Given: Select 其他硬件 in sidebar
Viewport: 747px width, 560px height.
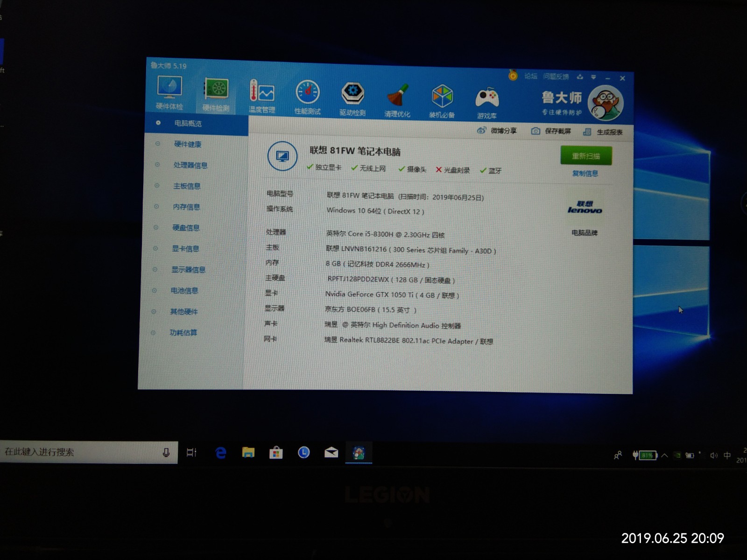Looking at the screenshot, I should pos(184,312).
